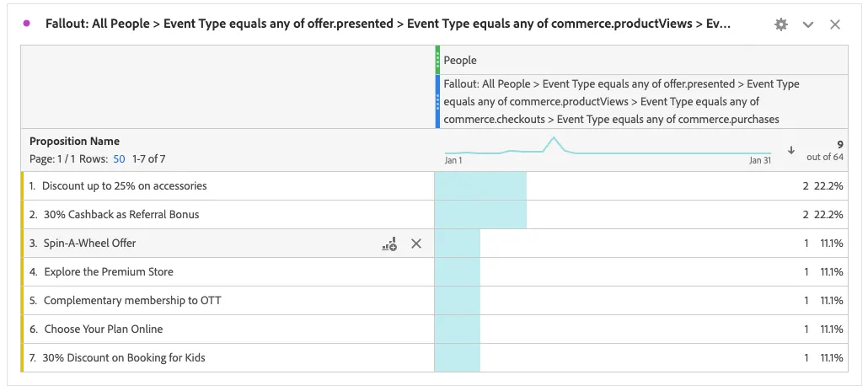
Task: Remove the Spin-A-Wheel Offer row with X icon
Action: (416, 244)
